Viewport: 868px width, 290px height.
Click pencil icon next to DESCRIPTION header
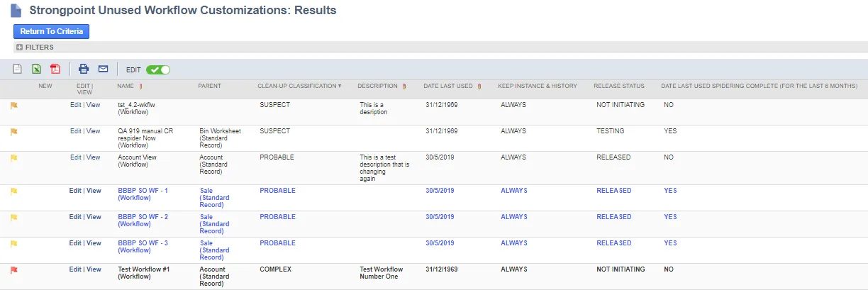404,87
